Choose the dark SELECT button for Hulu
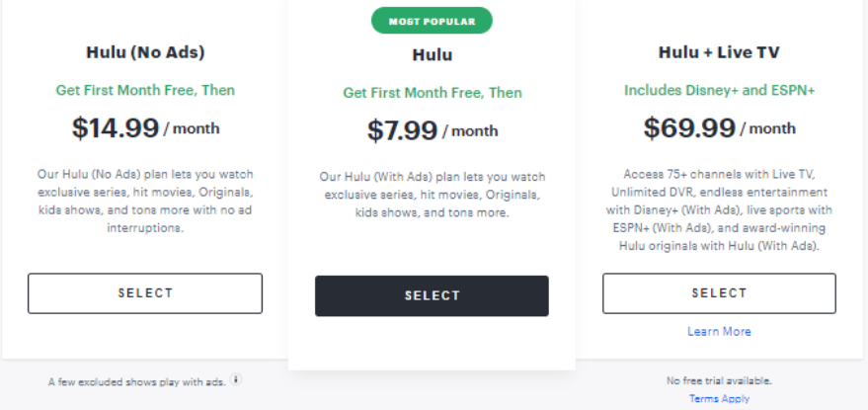 pos(432,295)
